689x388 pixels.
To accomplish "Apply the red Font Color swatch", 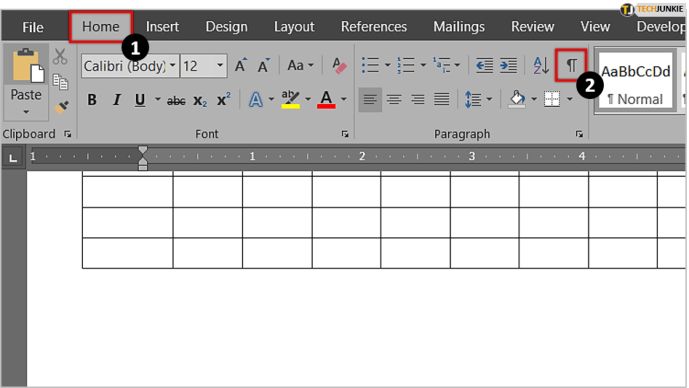I will [x=326, y=100].
